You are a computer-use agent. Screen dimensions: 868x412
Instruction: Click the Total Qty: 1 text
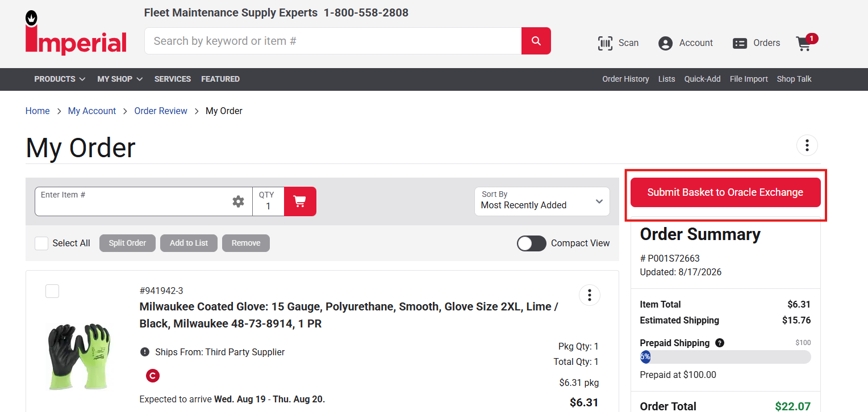coord(576,361)
